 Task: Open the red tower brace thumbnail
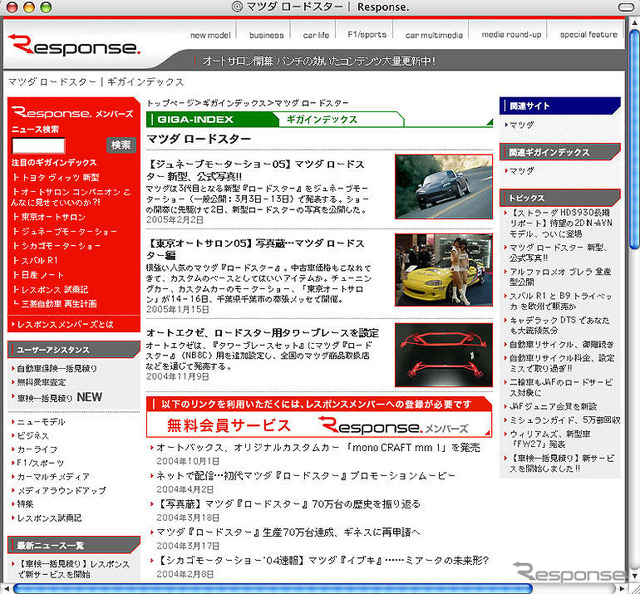pos(444,355)
